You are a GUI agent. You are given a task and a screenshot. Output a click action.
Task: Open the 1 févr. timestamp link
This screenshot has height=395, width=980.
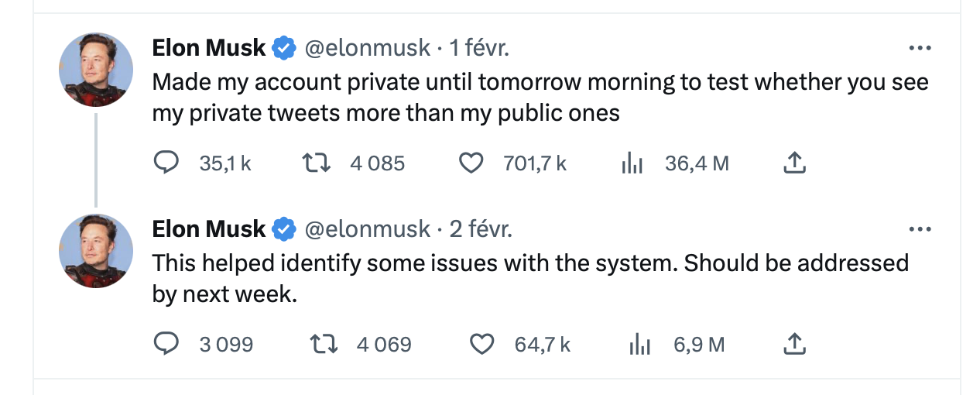tap(479, 48)
